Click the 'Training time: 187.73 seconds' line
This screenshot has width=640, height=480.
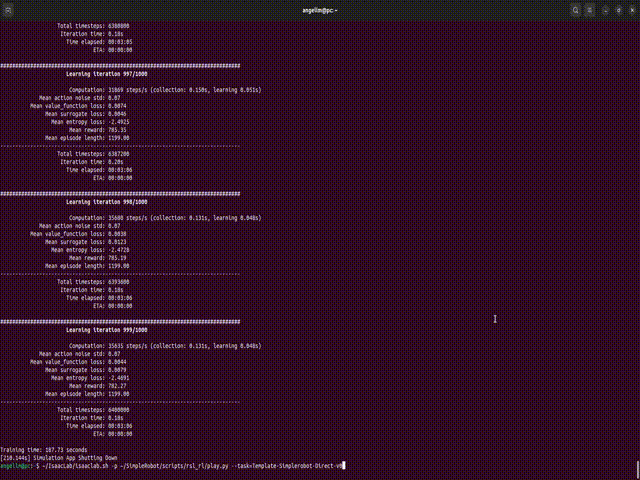[42, 450]
